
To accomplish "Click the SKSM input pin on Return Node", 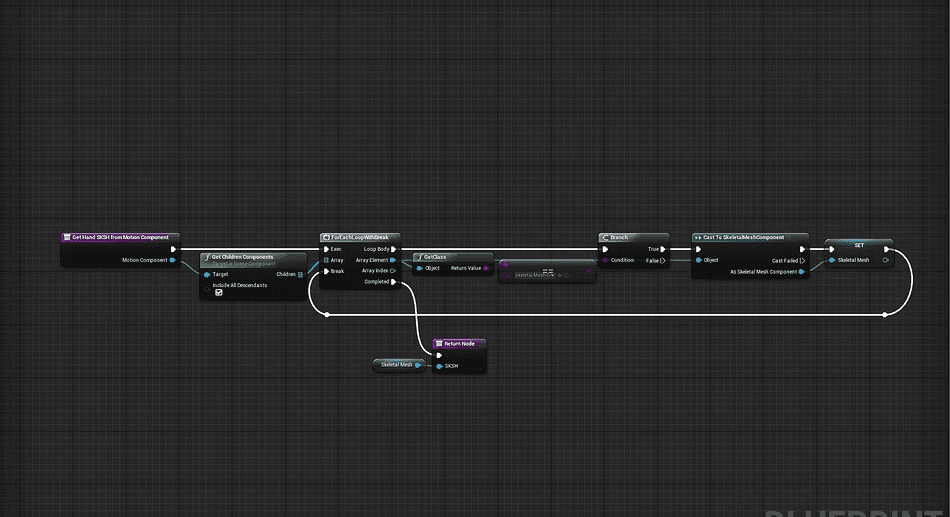I will (x=439, y=366).
